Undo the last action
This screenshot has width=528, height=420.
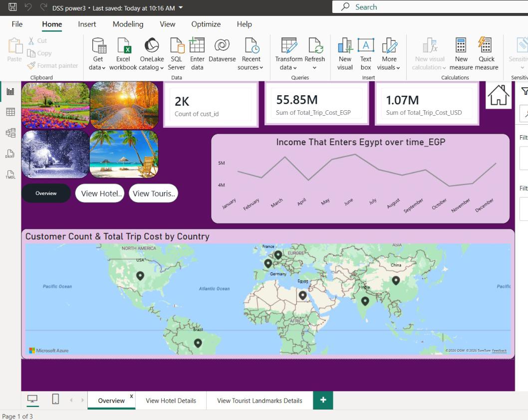point(28,7)
